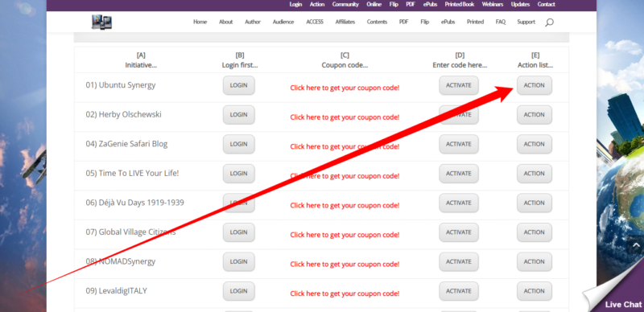Open the Affiliates menu item

click(345, 22)
